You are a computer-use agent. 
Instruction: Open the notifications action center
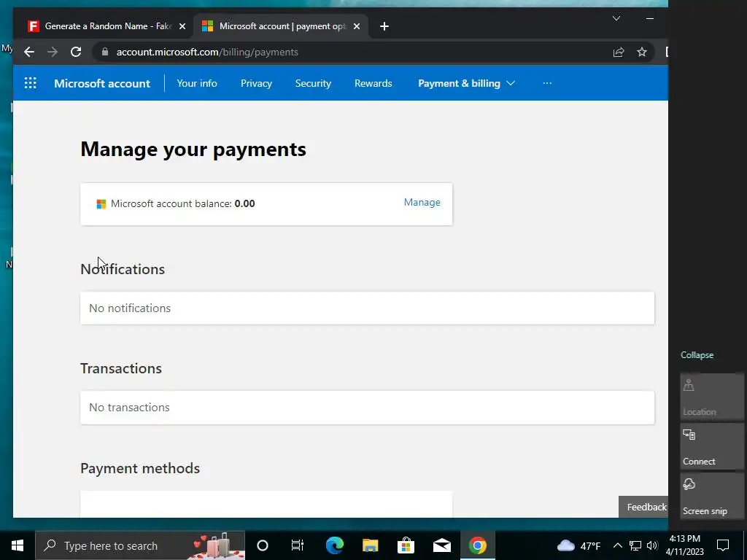click(x=723, y=545)
